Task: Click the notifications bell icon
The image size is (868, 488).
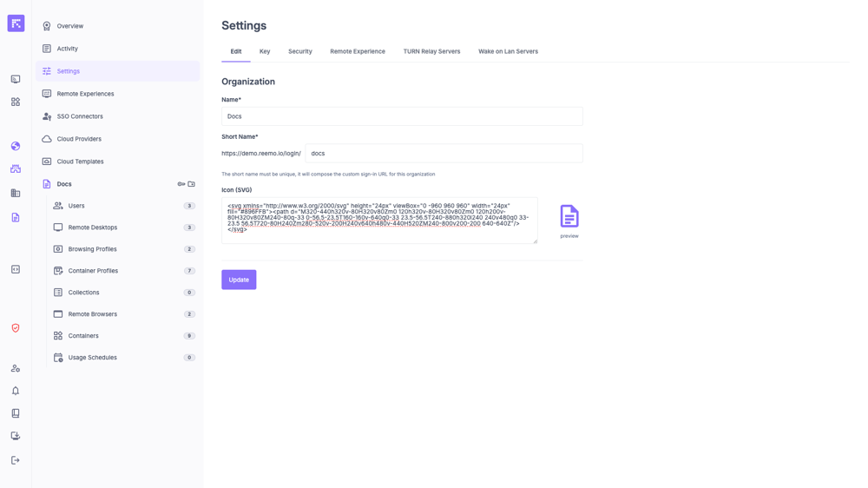Action: pos(16,391)
